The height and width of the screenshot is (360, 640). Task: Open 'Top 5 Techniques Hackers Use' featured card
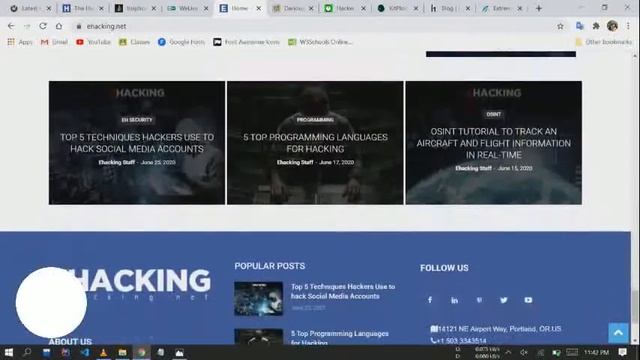(x=137, y=143)
